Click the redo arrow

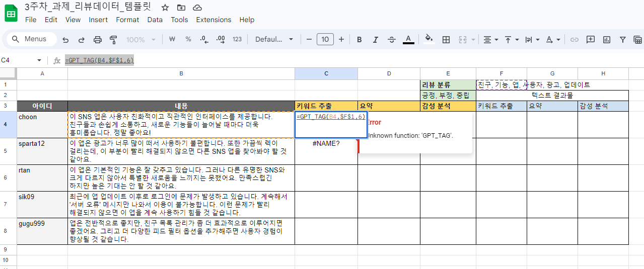(x=82, y=39)
